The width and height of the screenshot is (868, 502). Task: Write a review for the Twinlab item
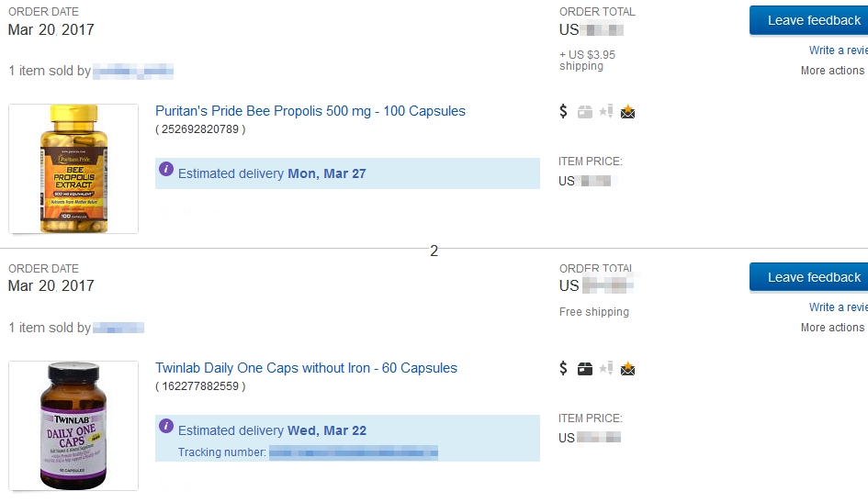point(838,307)
